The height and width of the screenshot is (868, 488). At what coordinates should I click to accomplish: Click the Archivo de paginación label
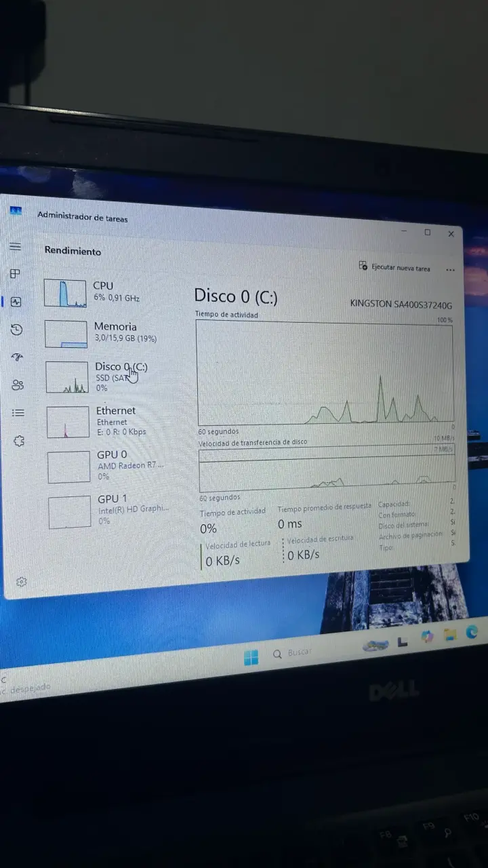411,535
